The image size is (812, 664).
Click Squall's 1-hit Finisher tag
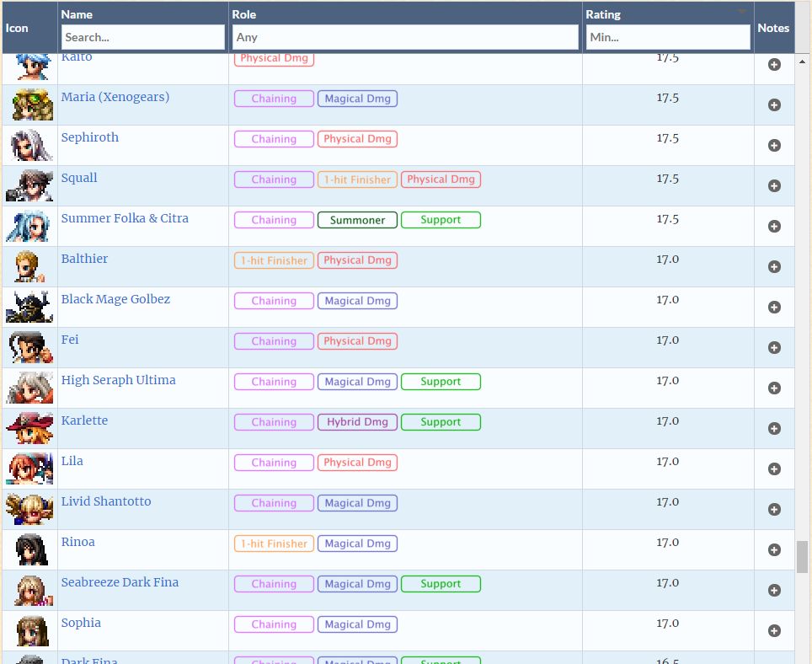[x=357, y=179]
